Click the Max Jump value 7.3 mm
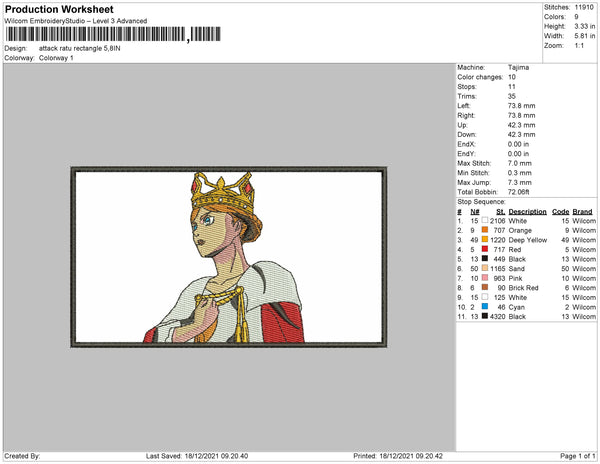Viewport: 600px width, 464px height. pyautogui.click(x=520, y=182)
